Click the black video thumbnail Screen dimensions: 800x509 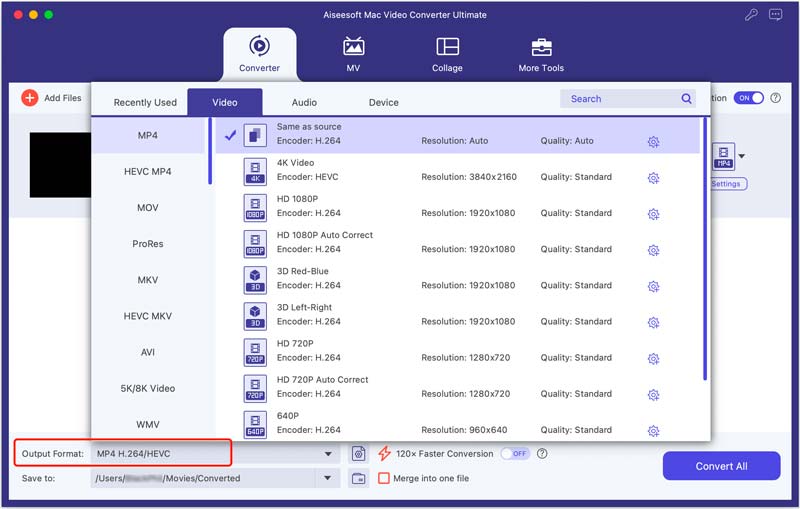60,165
